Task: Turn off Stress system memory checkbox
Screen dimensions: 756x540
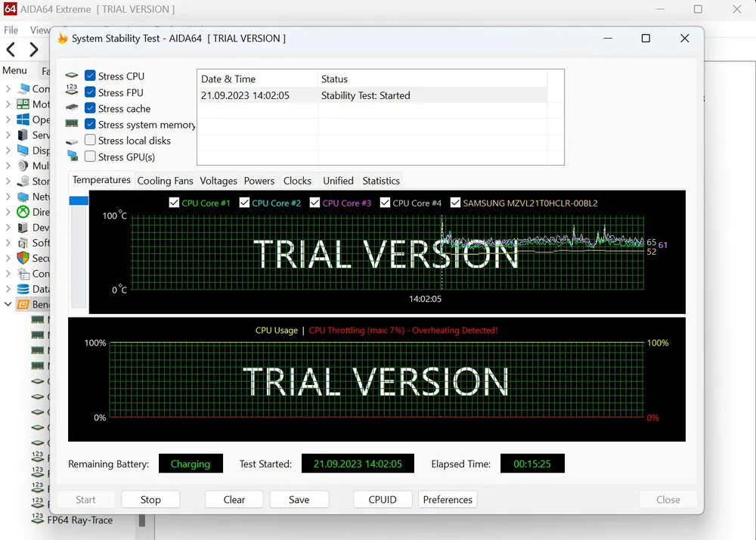Action: pos(90,124)
